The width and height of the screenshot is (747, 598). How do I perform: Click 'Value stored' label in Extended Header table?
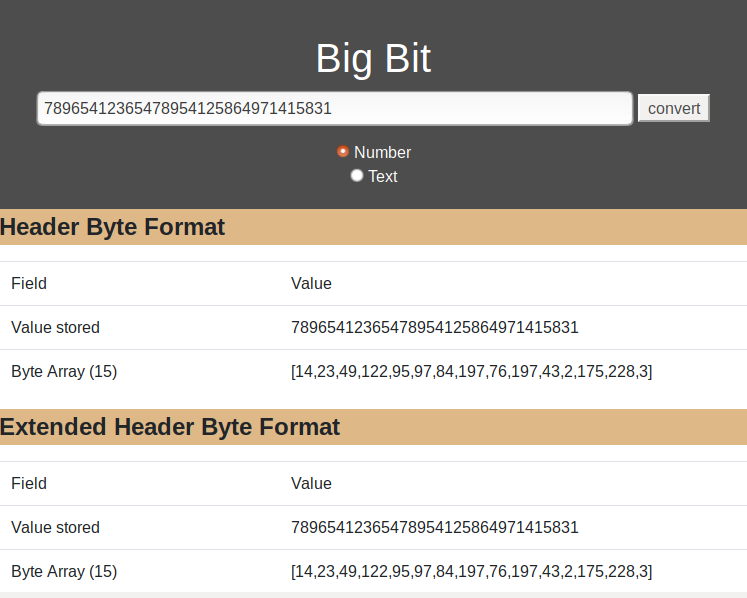(x=55, y=528)
